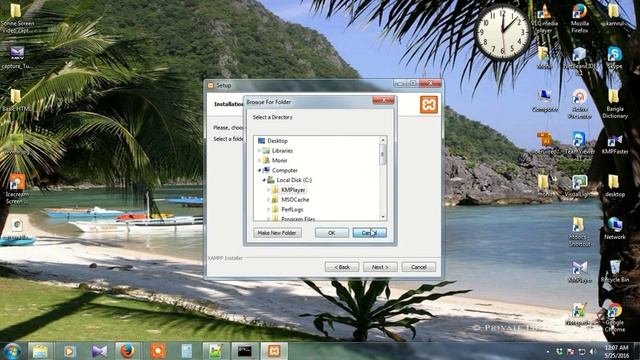Open Network desktop icon
The height and width of the screenshot is (360, 640).
click(x=615, y=229)
